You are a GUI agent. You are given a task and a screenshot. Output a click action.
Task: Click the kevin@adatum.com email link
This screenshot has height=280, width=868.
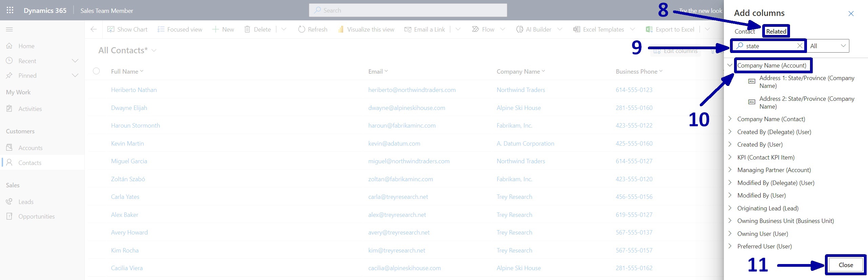pyautogui.click(x=394, y=144)
